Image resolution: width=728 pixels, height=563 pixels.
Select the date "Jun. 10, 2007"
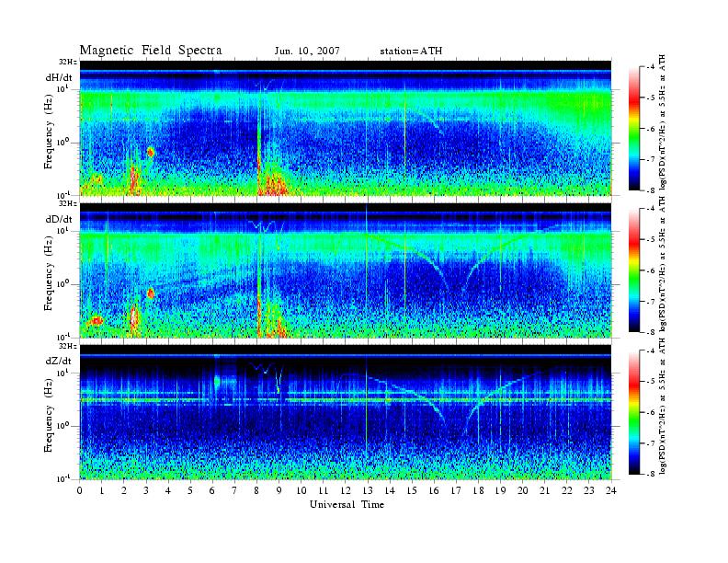click(x=307, y=51)
